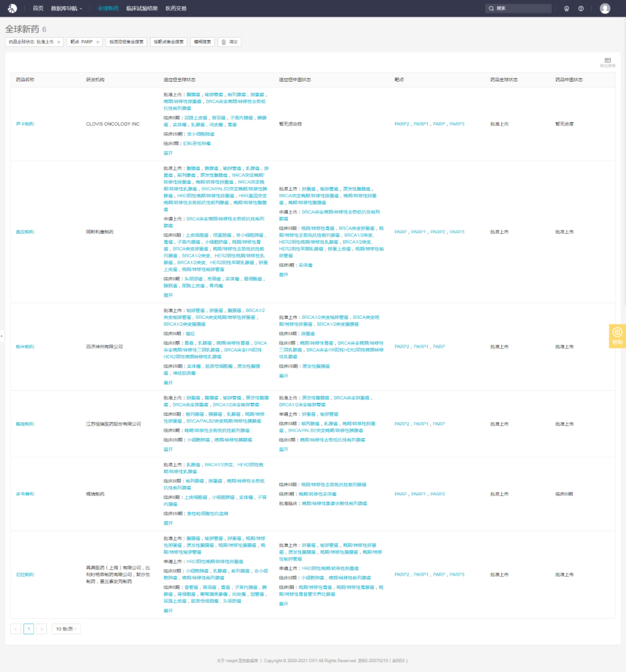626x672 pixels.
Task: Expand 展开 in 奥拉帕利 China indications
Action: coord(283,275)
